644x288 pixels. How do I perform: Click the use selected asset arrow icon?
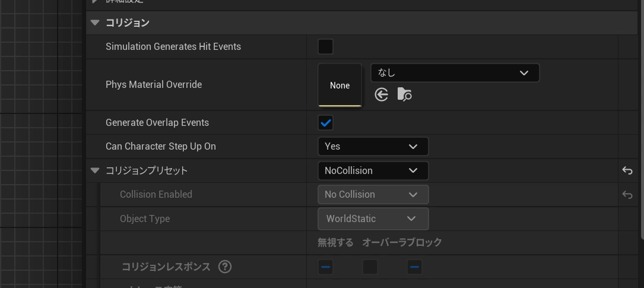tap(382, 94)
